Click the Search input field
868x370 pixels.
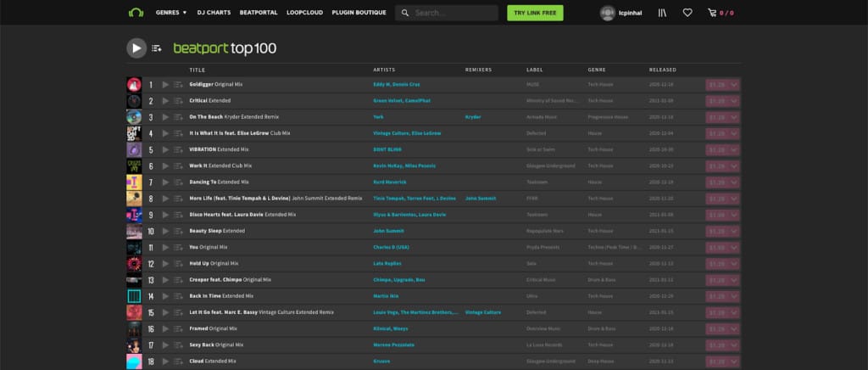click(x=453, y=13)
